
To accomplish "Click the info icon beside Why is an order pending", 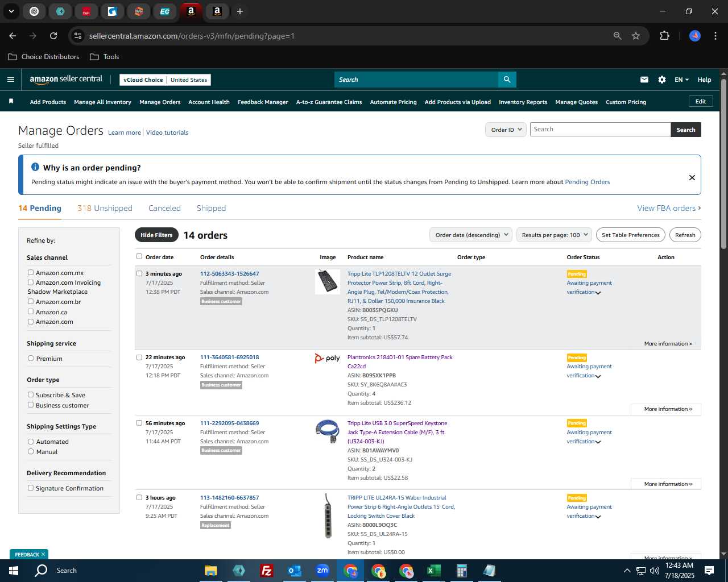I will point(35,167).
